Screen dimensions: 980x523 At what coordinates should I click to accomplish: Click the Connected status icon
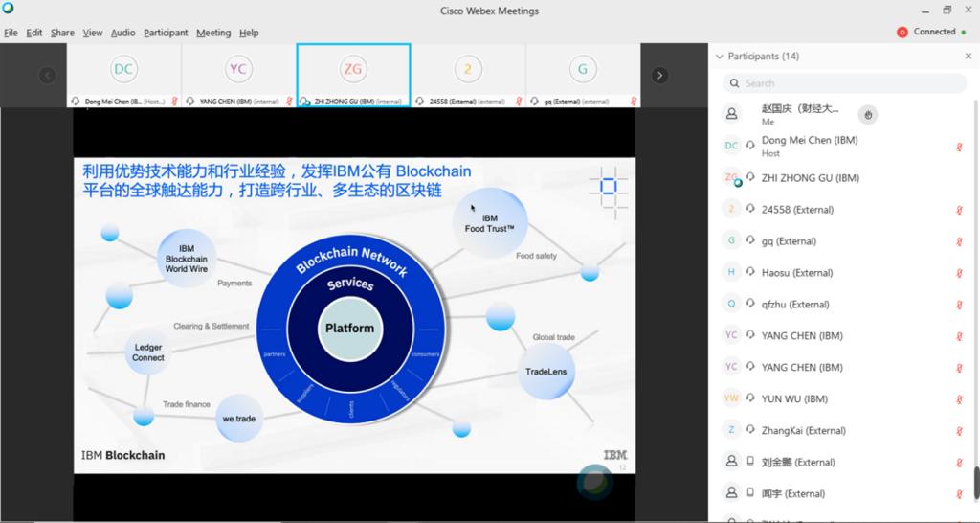coord(902,32)
